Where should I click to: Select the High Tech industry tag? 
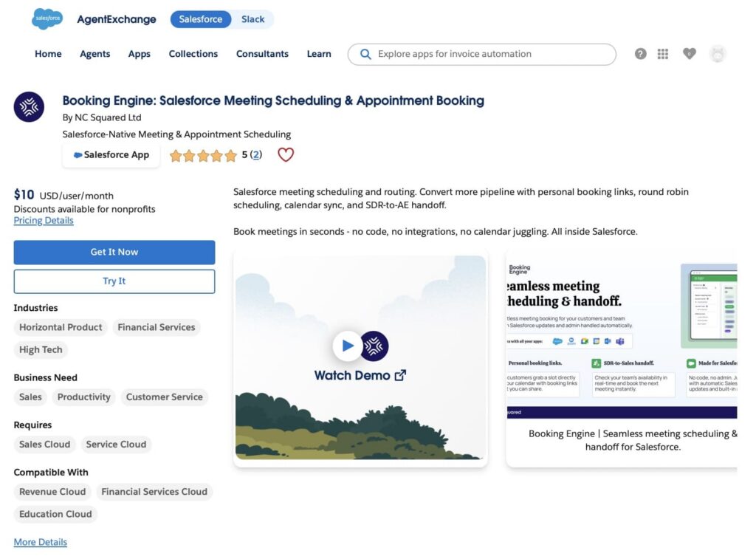coord(41,350)
